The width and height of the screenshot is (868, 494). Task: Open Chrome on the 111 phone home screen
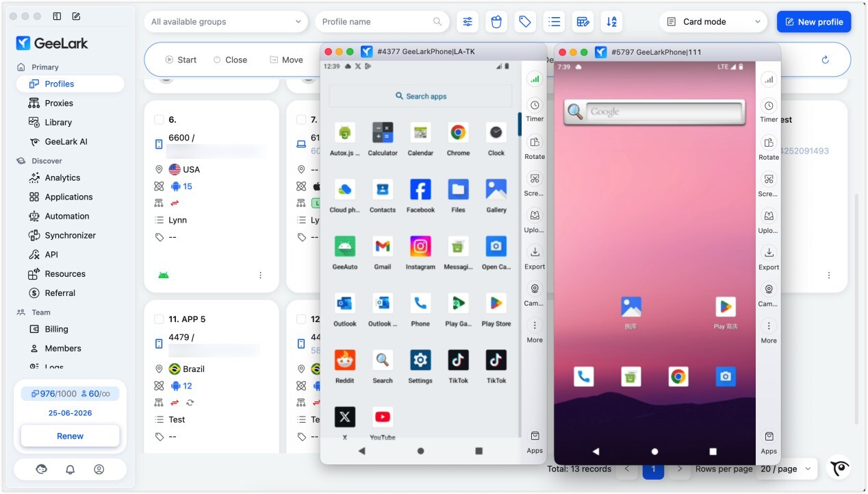tap(678, 376)
